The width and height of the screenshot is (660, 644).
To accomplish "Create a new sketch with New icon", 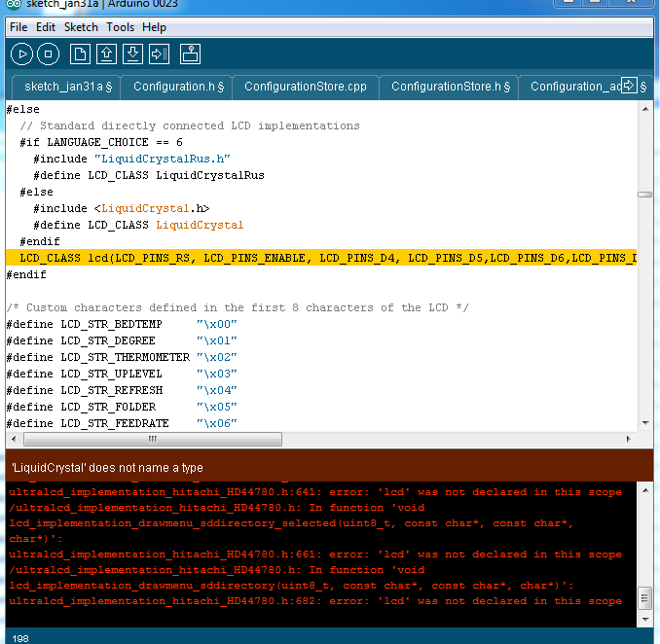I will (80, 54).
